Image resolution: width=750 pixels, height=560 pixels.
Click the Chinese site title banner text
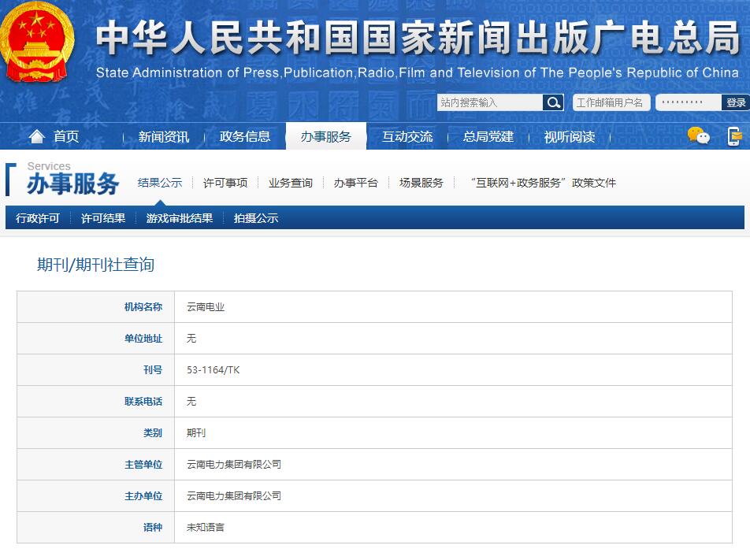click(418, 38)
